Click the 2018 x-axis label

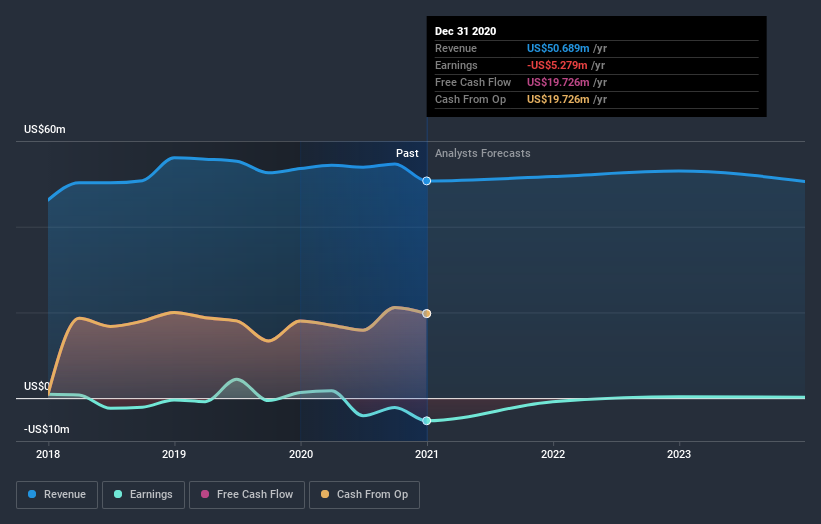point(48,454)
